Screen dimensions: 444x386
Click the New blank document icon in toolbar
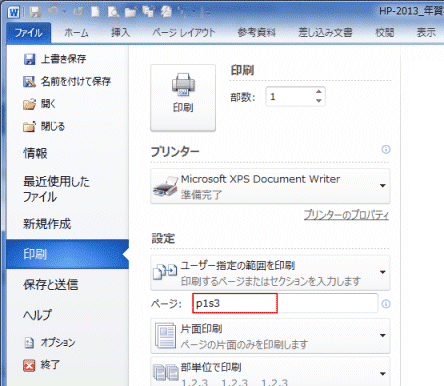[96, 12]
